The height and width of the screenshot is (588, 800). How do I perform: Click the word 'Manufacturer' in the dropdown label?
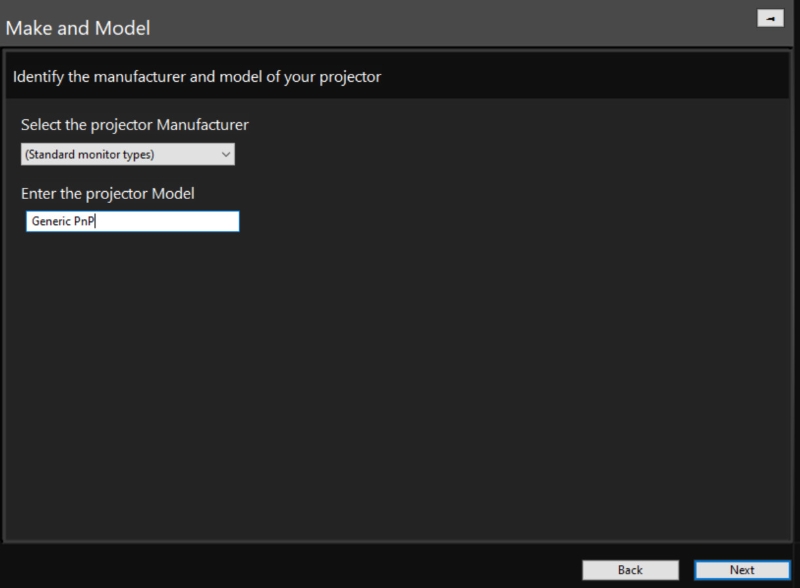pyautogui.click(x=203, y=125)
